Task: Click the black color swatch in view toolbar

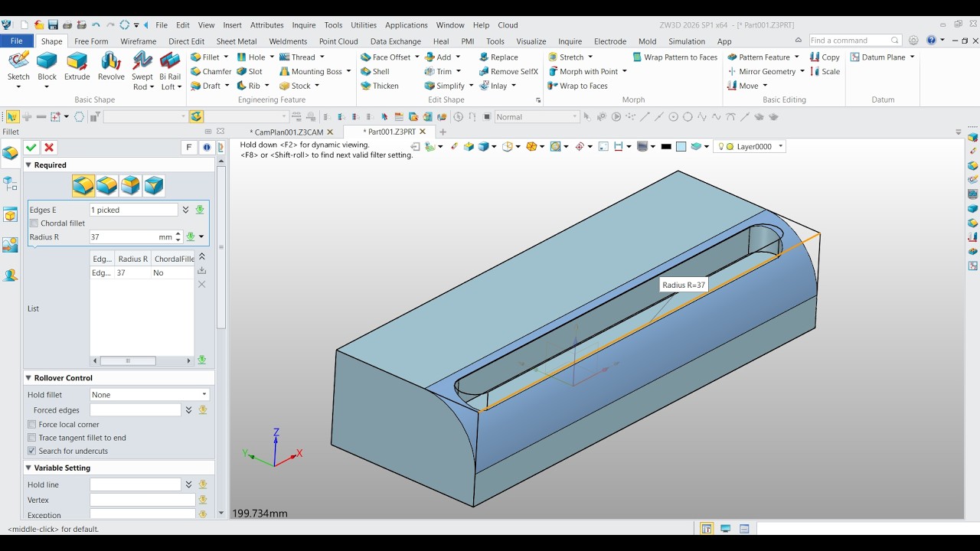Action: tap(666, 146)
